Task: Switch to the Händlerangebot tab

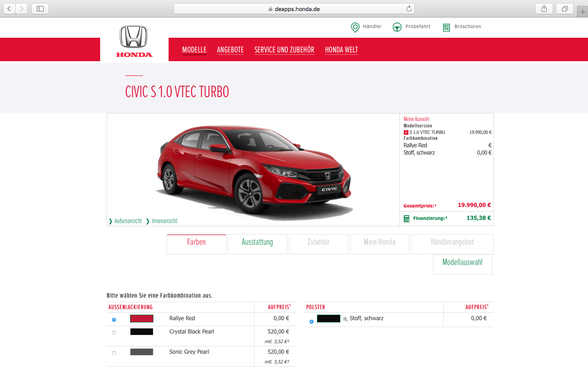Action: (x=452, y=244)
